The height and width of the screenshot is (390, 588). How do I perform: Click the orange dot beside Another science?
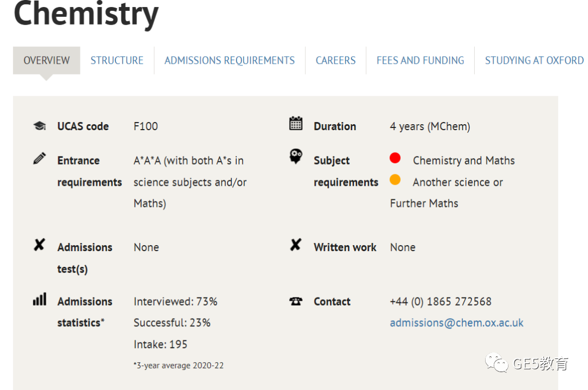395,180
